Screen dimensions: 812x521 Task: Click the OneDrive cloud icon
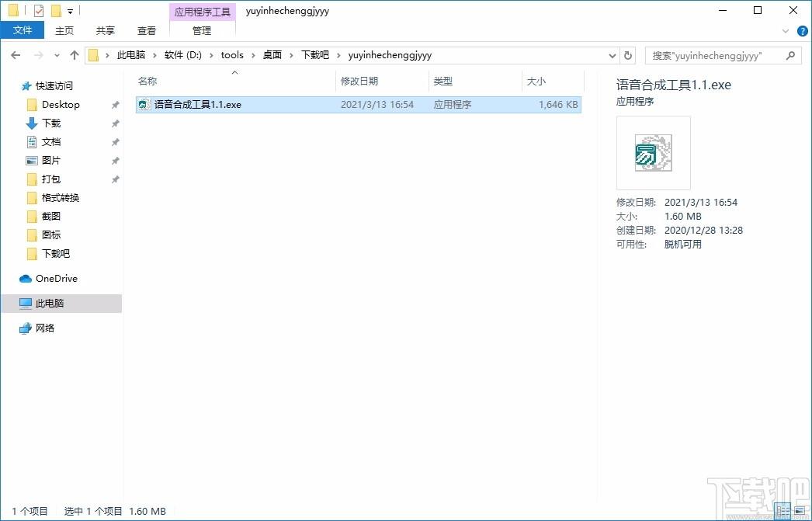coord(26,280)
